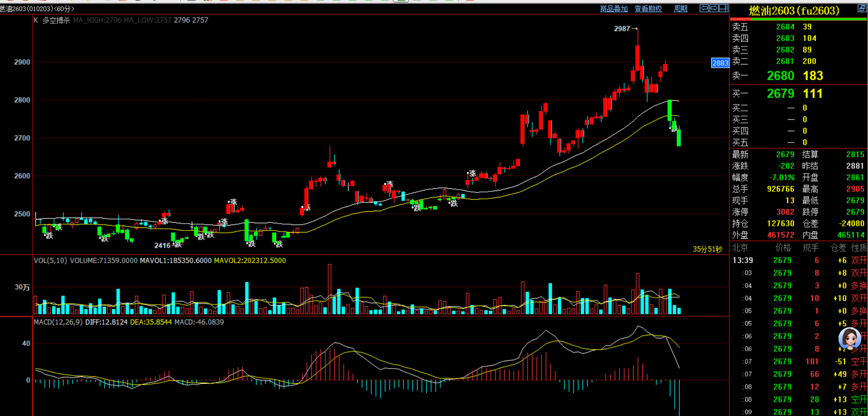Viewport: 868px width, 416px height.
Task: Click the 卖四 price 2683
Action: pos(785,38)
